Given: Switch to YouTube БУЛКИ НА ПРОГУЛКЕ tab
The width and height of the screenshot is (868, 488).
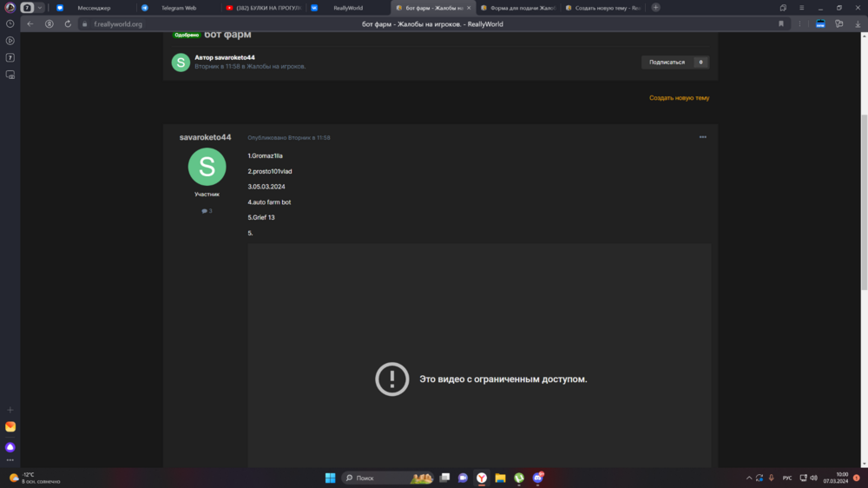Looking at the screenshot, I should tap(264, 8).
